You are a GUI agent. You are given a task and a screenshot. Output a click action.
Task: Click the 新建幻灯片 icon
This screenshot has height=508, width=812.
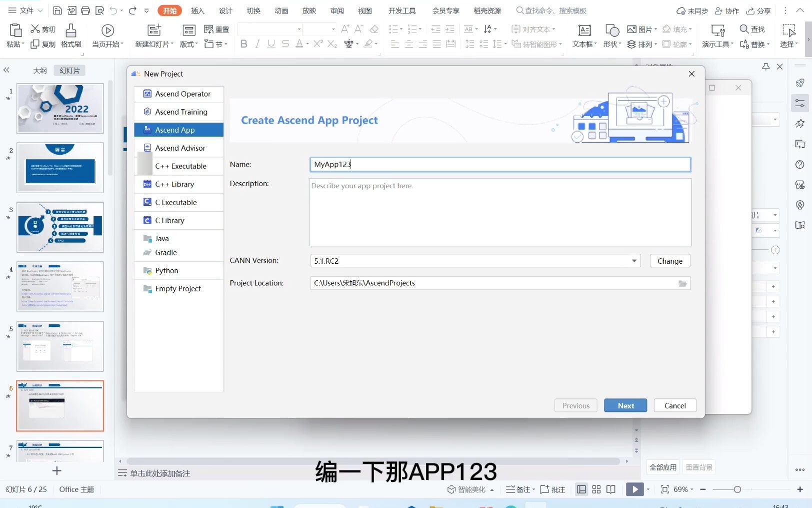[x=154, y=31]
